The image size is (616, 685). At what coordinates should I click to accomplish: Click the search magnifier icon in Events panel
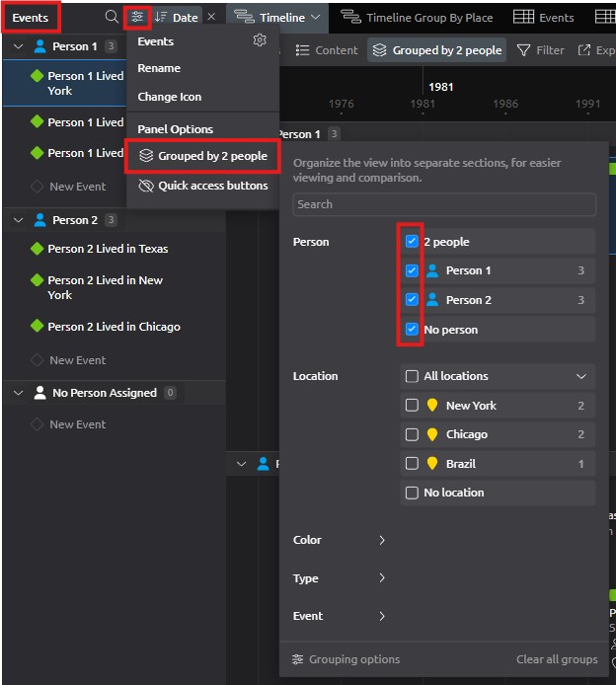[112, 17]
